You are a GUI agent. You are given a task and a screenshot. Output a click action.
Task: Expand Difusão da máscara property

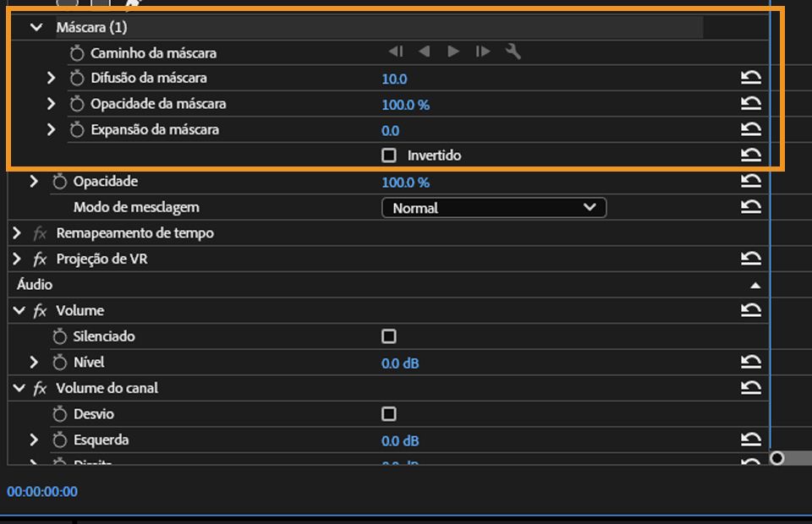[x=51, y=78]
